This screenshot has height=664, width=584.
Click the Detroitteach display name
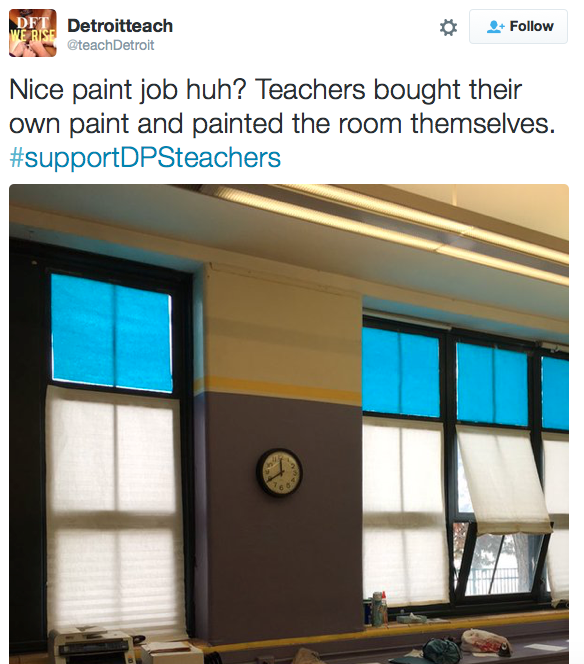tap(120, 26)
